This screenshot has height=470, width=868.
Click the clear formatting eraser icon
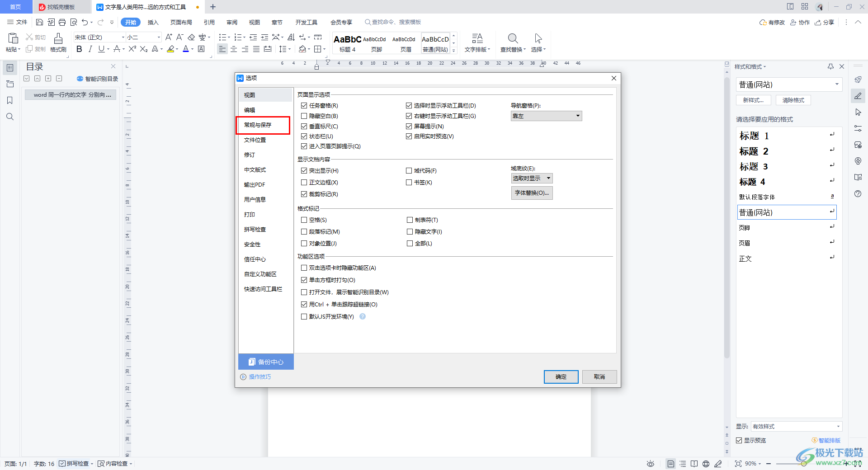click(191, 37)
